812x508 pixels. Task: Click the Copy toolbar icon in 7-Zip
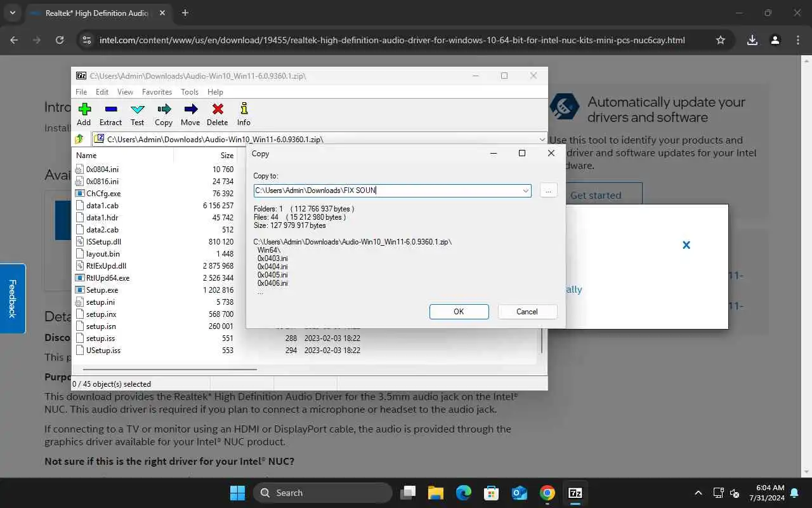(164, 109)
